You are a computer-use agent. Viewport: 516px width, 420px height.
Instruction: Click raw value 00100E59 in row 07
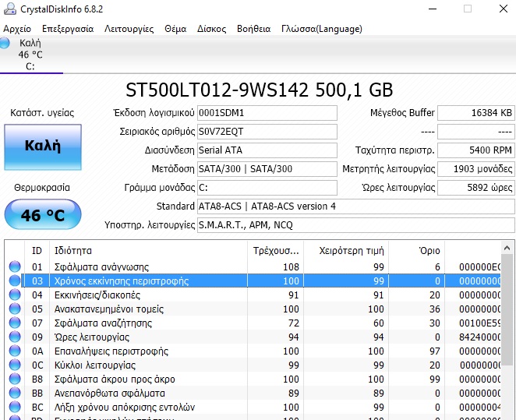point(480,323)
